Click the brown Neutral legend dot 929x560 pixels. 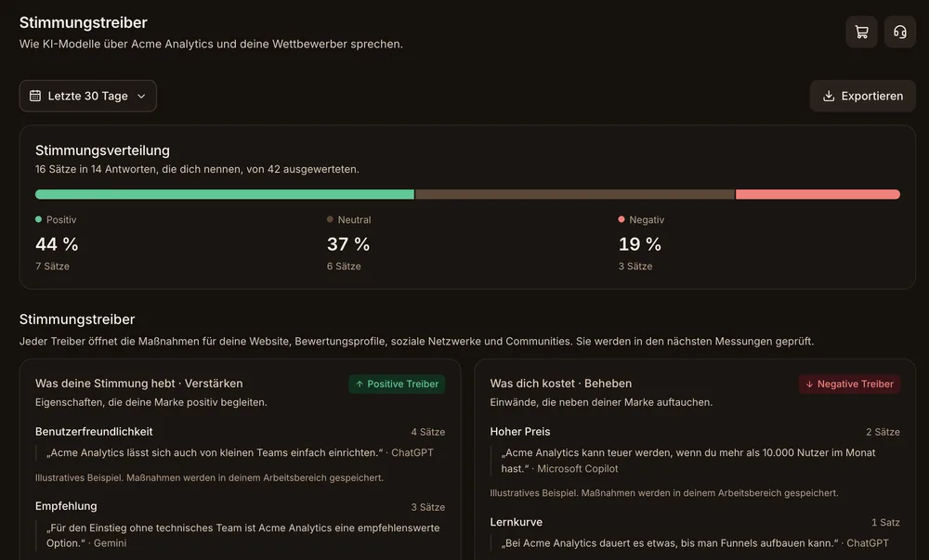coord(330,219)
